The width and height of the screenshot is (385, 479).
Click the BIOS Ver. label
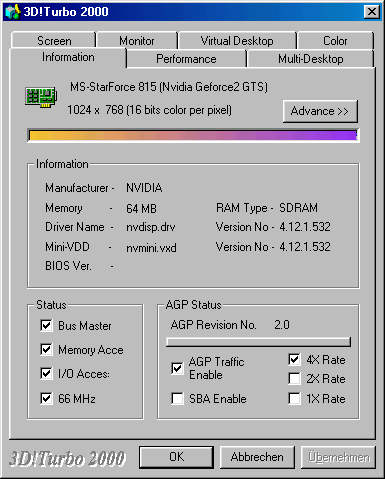[68, 266]
